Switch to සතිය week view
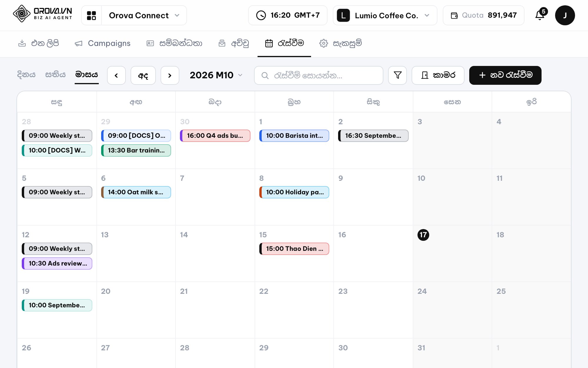 pyautogui.click(x=55, y=74)
